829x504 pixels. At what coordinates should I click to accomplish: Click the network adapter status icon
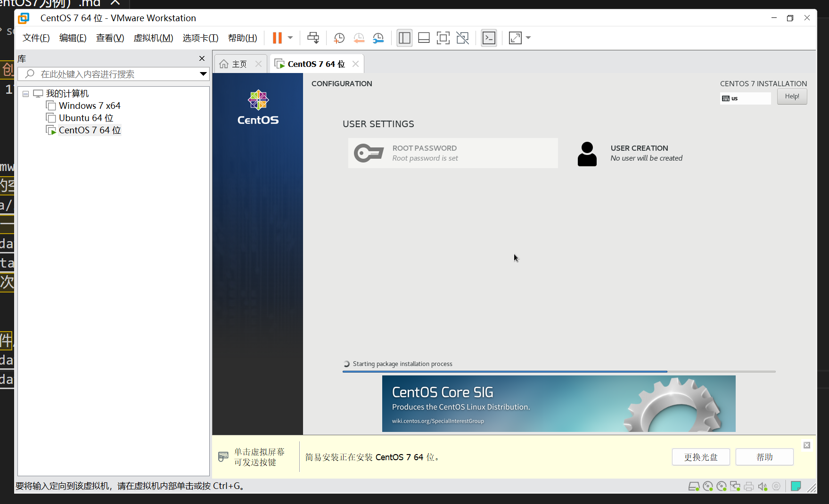click(x=735, y=487)
